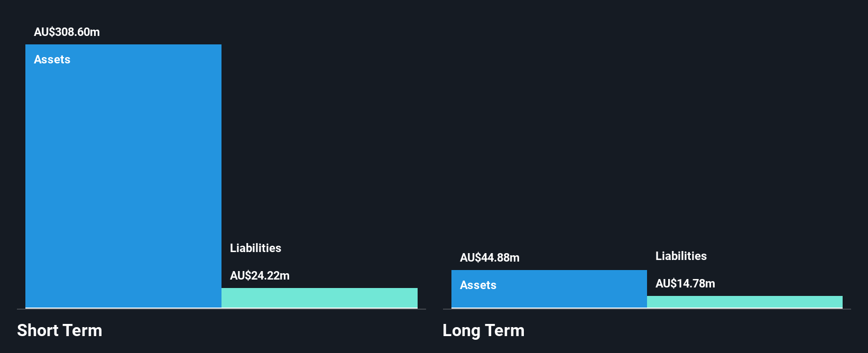Click the Long Term heading
Screen dimensions: 868x353
[x=484, y=330]
